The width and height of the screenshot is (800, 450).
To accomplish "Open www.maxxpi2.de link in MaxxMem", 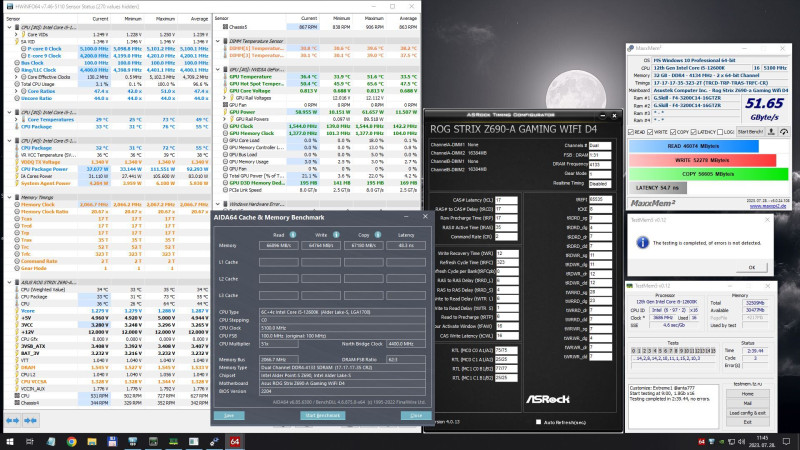I will click(768, 206).
